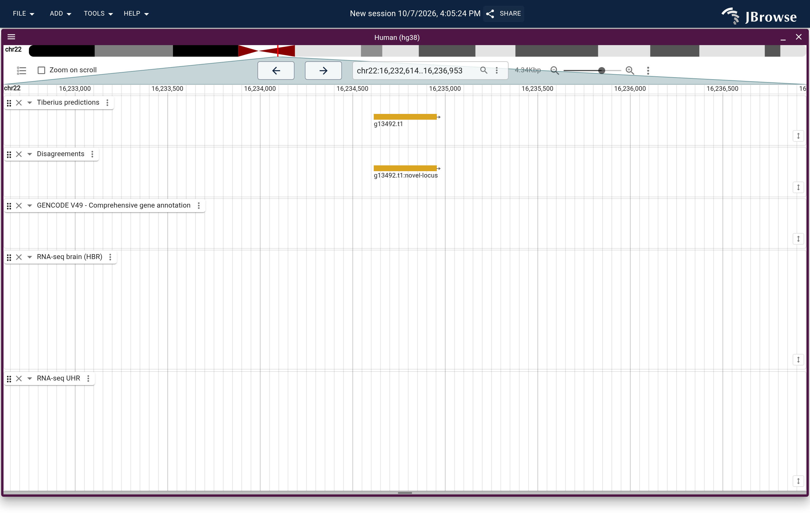Grab drag handle of Disagreements track
The height and width of the screenshot is (532, 810).
tap(9, 154)
